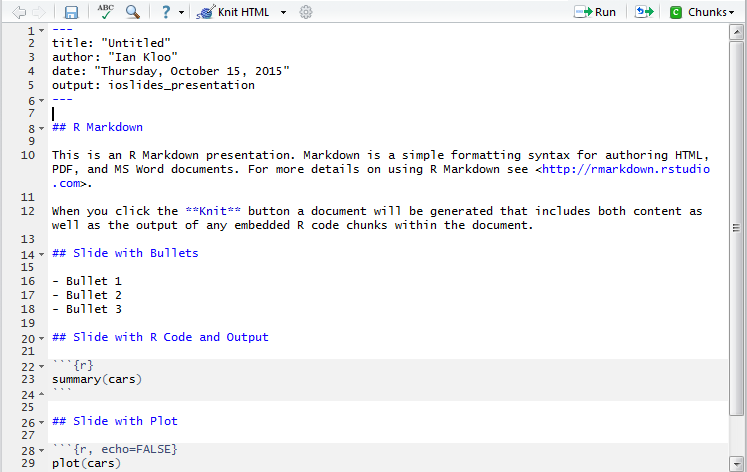Click the scrollbar down arrow
The height and width of the screenshot is (472, 747).
pos(737,463)
